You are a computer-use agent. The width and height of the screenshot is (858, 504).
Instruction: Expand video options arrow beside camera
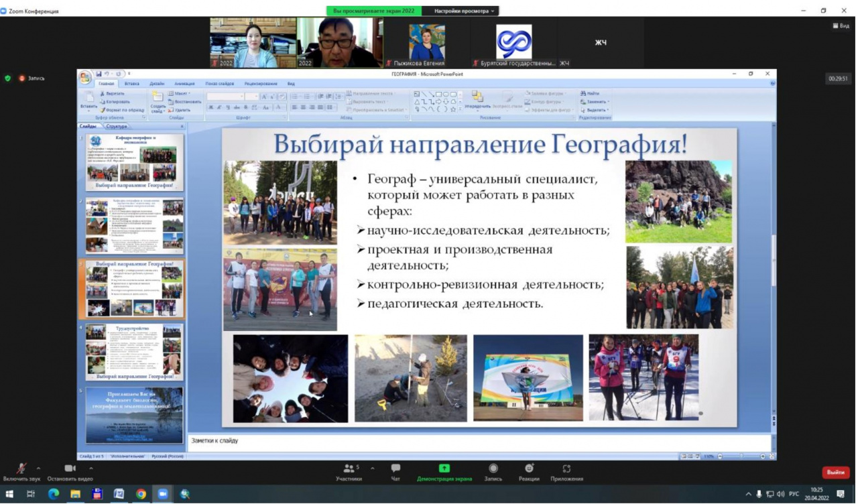[x=90, y=468]
